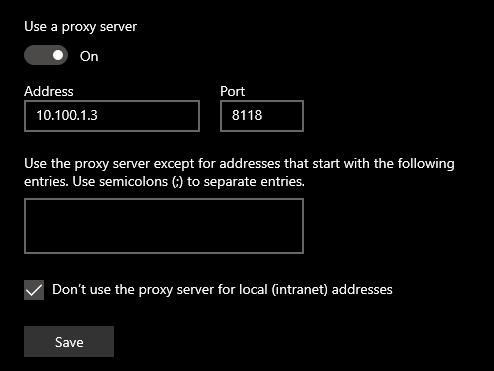
Task: Click the Don't use proxy for local addresses label
Action: [222, 289]
